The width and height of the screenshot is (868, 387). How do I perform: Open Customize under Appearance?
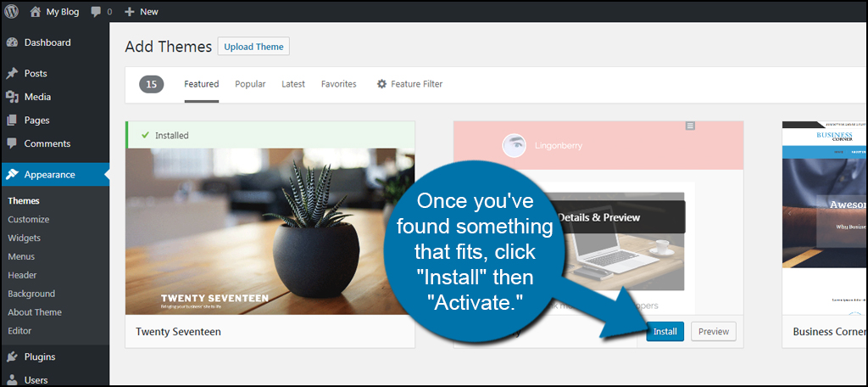[29, 220]
